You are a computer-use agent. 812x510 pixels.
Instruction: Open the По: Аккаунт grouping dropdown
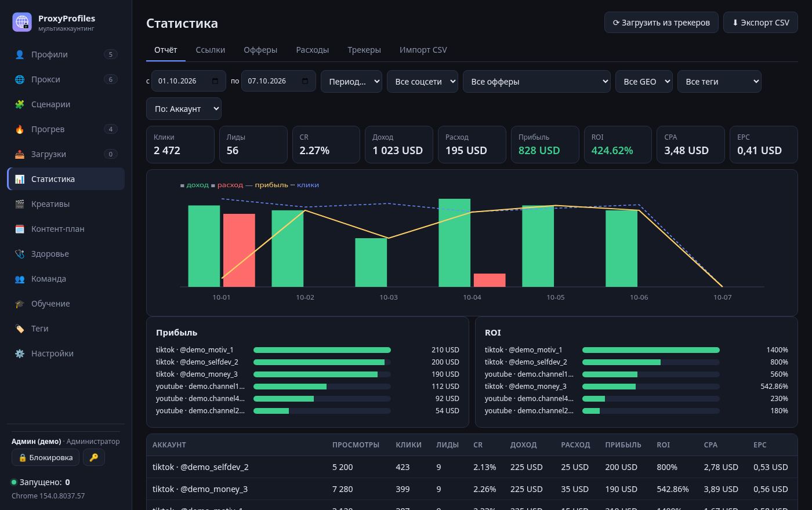184,108
